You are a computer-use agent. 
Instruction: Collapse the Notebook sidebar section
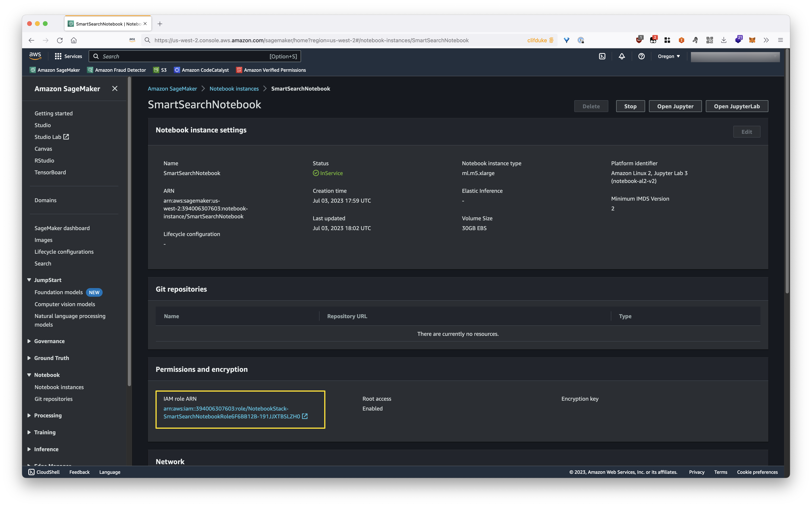pyautogui.click(x=29, y=375)
